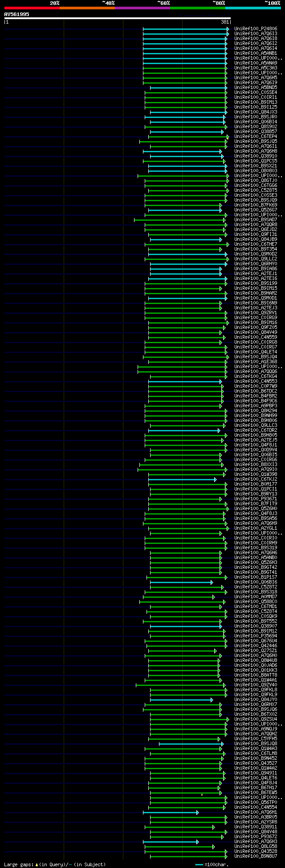Select UniRef100_C0SSE4 label
Screen dimensions: 285x868
coord(256,92)
